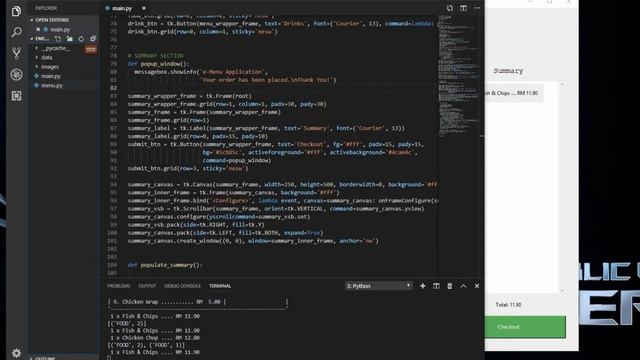Open the Explorer view in activity bar
This screenshot has height=360, width=640.
[x=16, y=11]
